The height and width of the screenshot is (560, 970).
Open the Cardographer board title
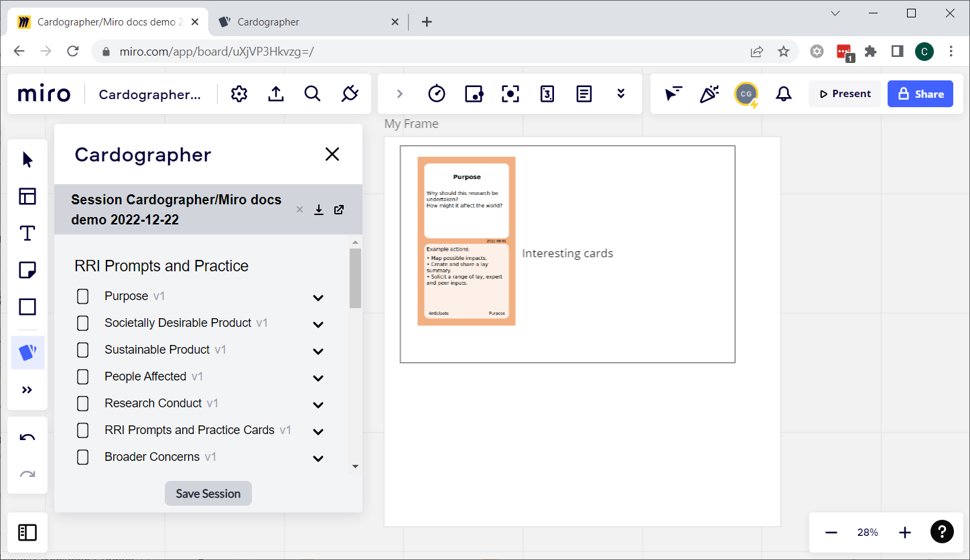(x=150, y=94)
